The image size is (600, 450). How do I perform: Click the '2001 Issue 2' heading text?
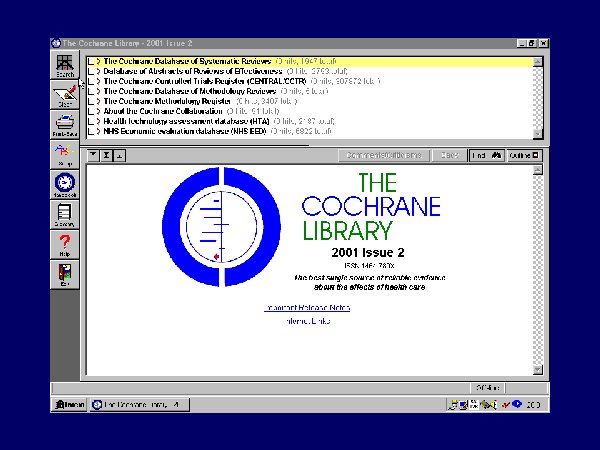[368, 253]
